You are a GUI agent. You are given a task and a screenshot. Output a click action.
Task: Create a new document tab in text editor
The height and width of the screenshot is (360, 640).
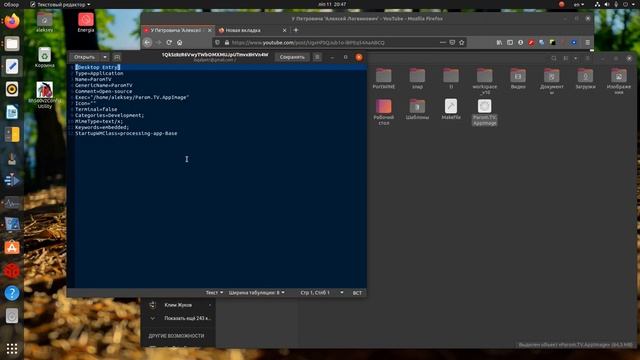click(117, 57)
